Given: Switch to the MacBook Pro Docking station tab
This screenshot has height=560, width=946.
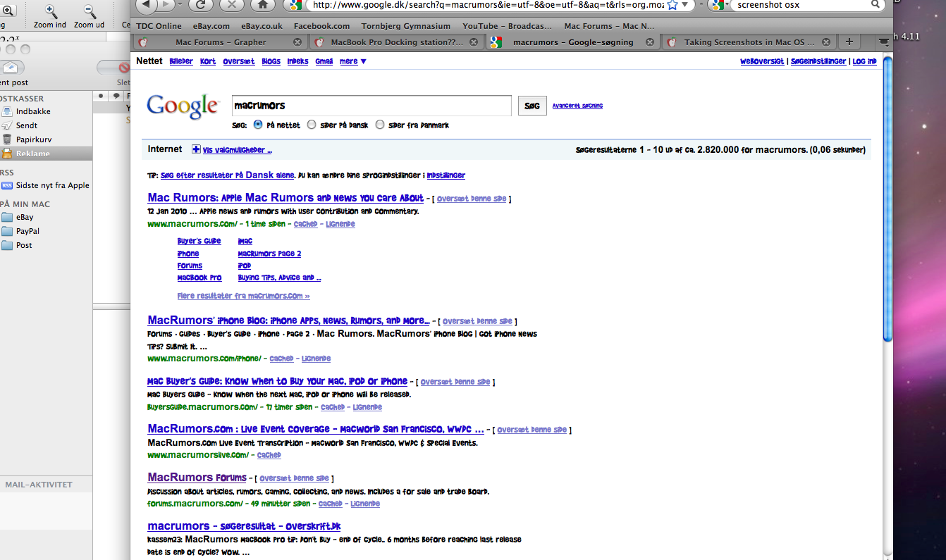Looking at the screenshot, I should [396, 42].
